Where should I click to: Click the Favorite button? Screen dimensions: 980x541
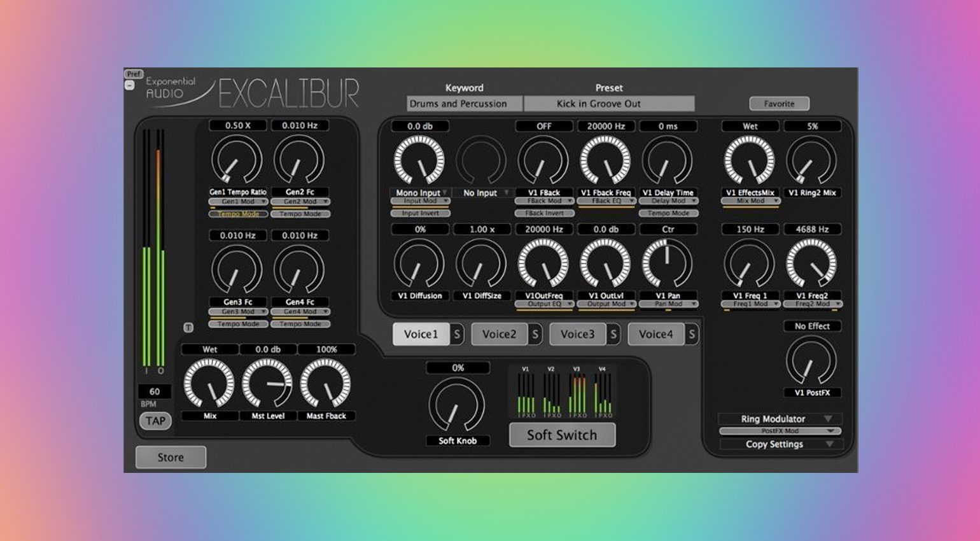coord(779,104)
